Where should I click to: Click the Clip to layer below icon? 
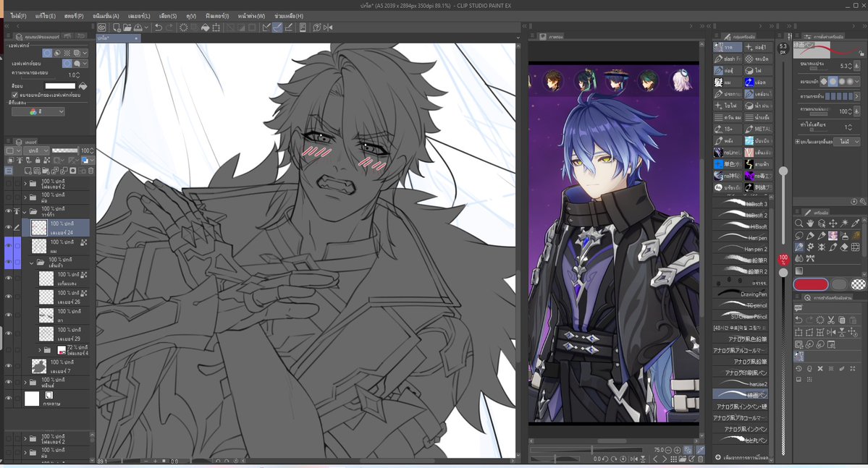10,161
